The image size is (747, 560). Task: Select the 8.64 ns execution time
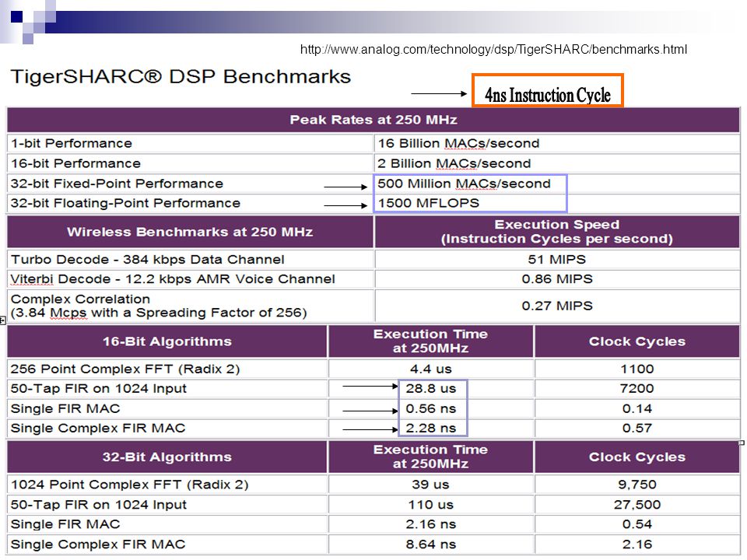[430, 544]
